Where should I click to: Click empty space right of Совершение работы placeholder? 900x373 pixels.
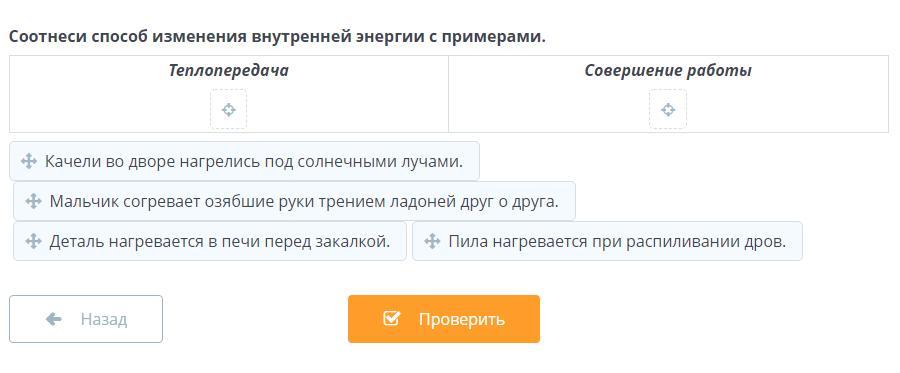786,109
